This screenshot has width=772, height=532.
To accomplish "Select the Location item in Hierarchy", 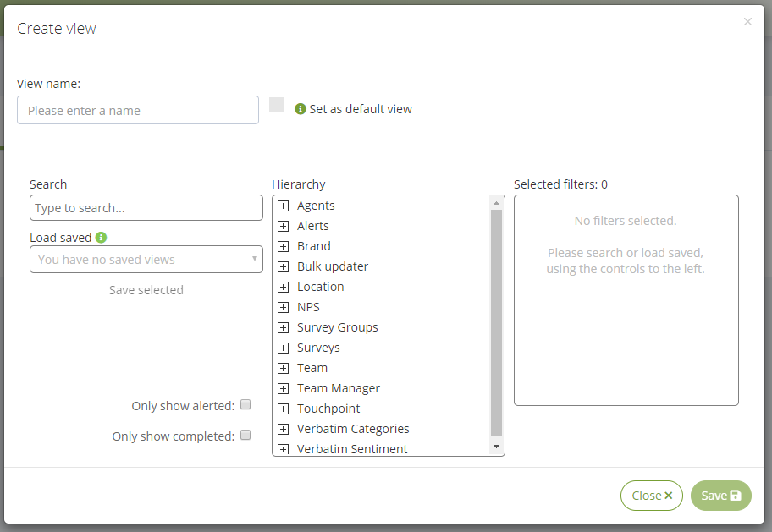I will pyautogui.click(x=321, y=287).
